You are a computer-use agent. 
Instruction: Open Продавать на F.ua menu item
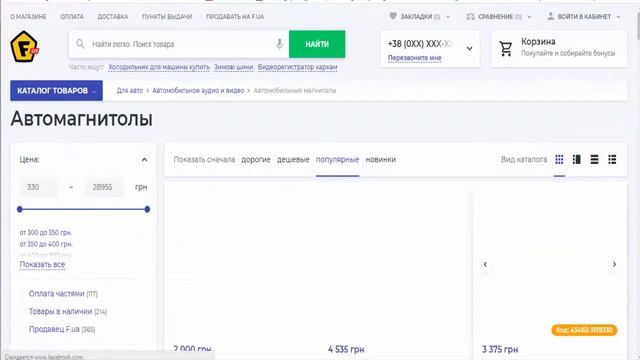(x=235, y=17)
